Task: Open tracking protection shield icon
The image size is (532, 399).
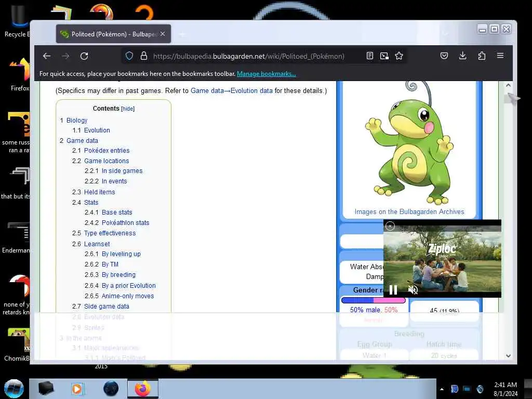Action: coord(129,56)
